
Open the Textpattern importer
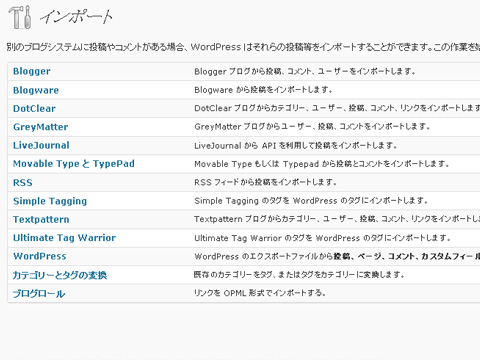[x=41, y=219]
